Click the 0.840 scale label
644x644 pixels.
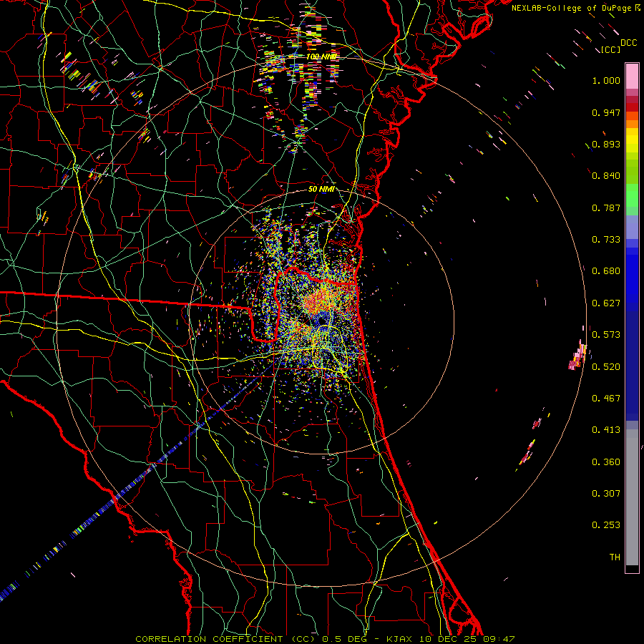pos(606,176)
